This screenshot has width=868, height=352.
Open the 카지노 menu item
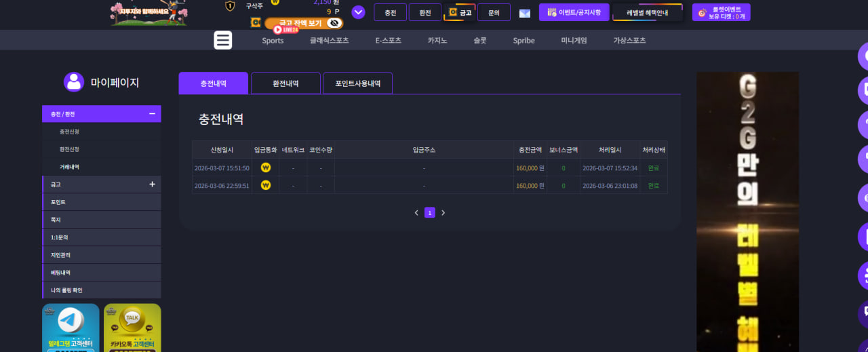tap(437, 41)
